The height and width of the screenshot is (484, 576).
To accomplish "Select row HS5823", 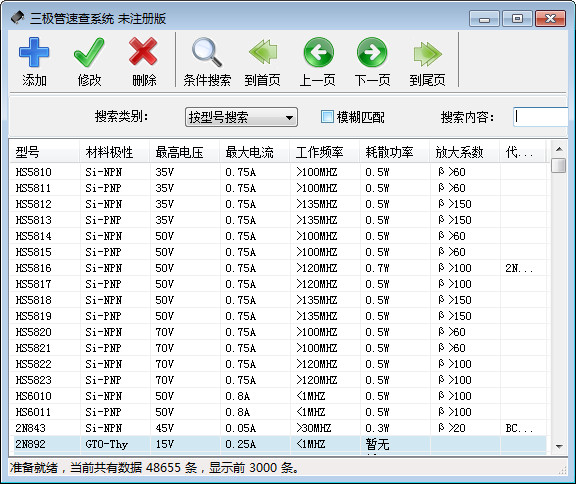I will coord(278,380).
